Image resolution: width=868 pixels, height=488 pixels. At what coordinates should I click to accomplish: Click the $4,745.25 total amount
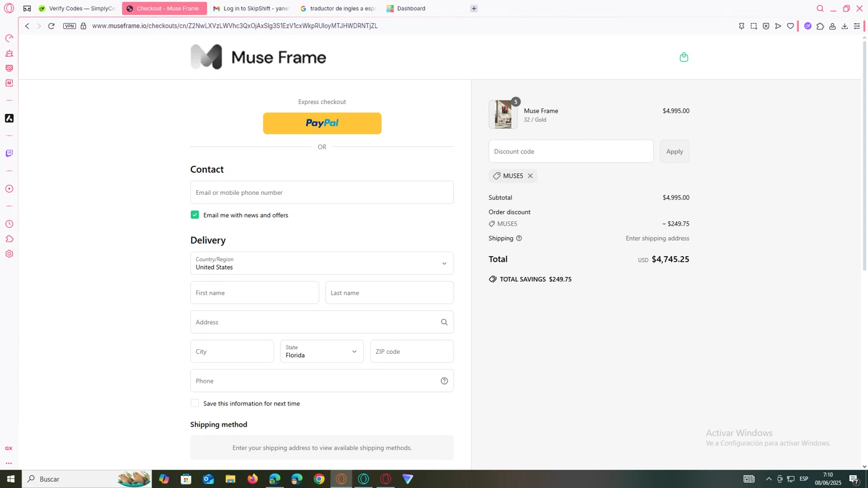pos(670,259)
